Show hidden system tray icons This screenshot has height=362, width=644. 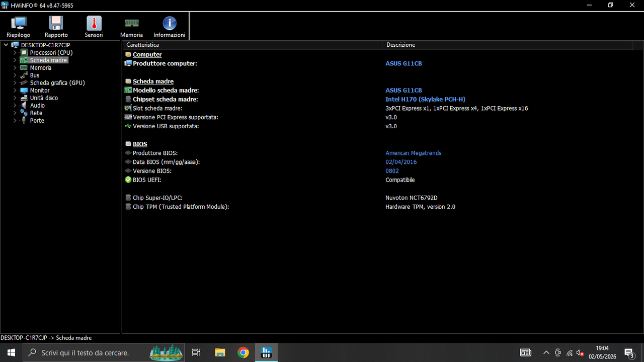pyautogui.click(x=546, y=352)
